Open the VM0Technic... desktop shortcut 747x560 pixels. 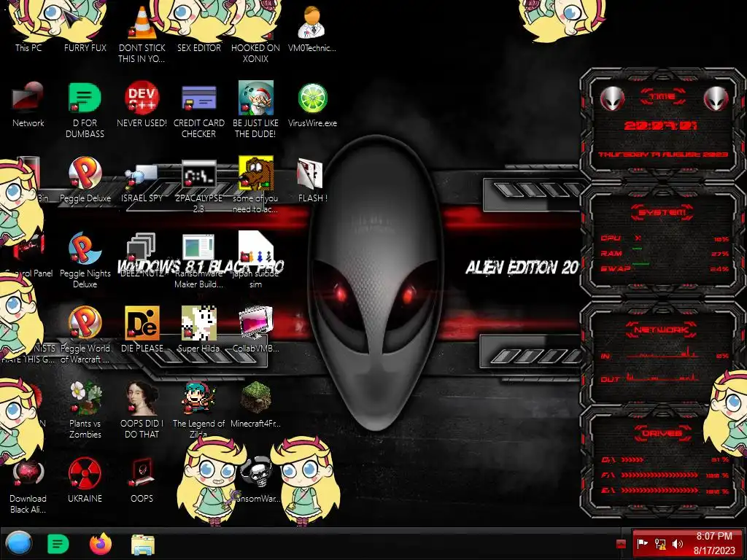coord(311,23)
